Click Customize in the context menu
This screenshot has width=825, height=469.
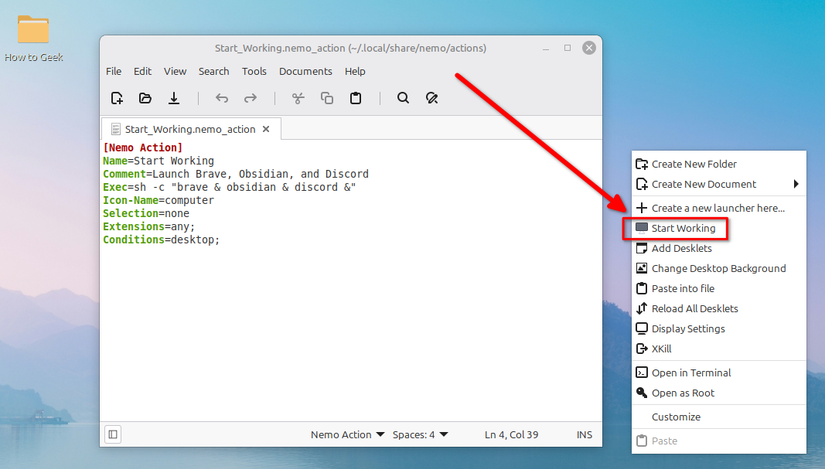click(x=719, y=417)
